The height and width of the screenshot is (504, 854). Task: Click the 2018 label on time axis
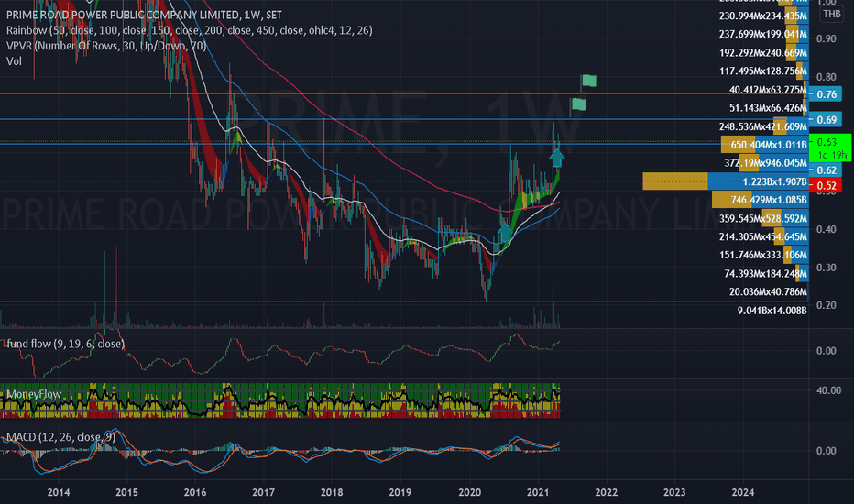coord(332,493)
